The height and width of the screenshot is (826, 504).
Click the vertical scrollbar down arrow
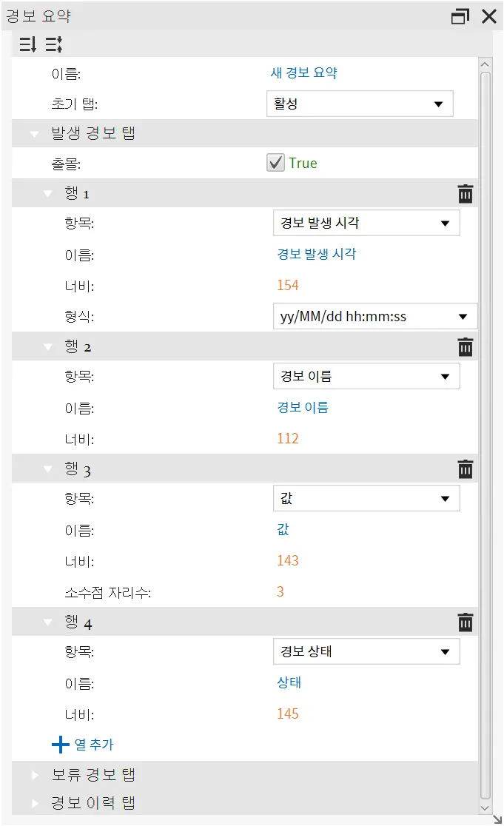click(485, 808)
